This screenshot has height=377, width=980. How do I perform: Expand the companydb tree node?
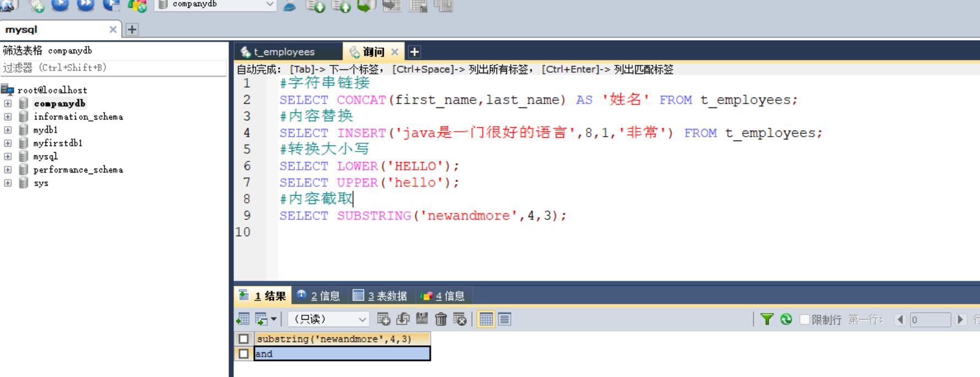tap(8, 104)
